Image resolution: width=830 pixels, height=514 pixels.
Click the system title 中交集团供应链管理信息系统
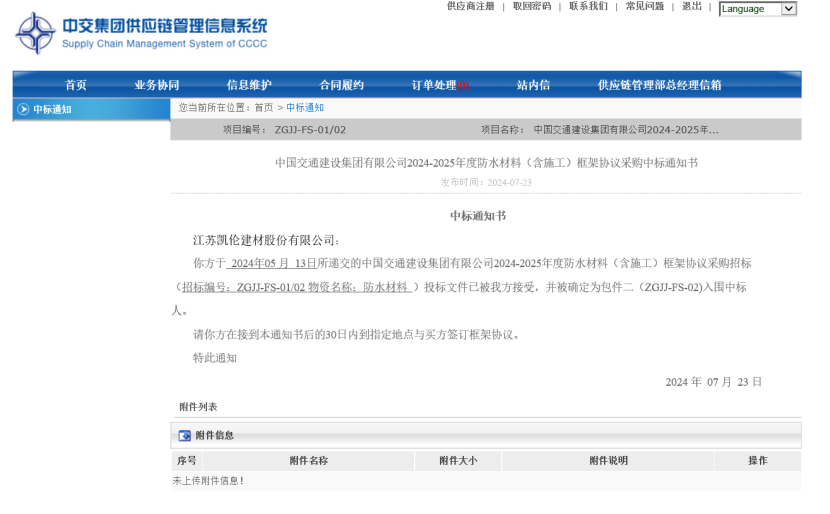[x=165, y=26]
